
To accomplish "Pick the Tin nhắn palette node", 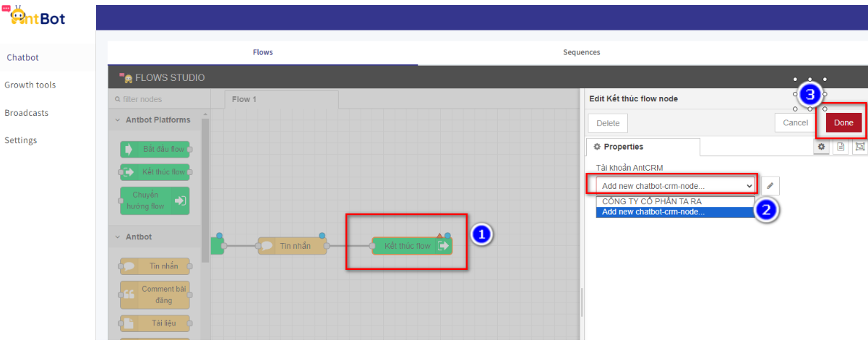I will [155, 266].
